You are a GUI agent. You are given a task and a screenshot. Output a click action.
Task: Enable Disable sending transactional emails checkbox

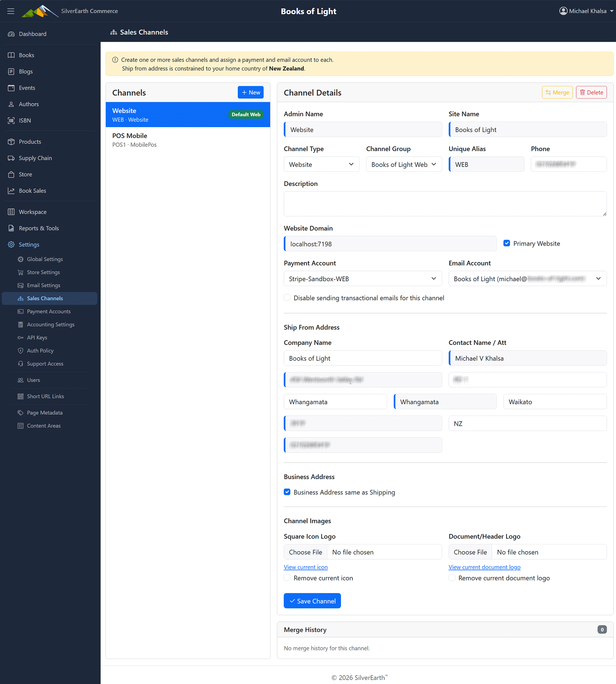[287, 297]
